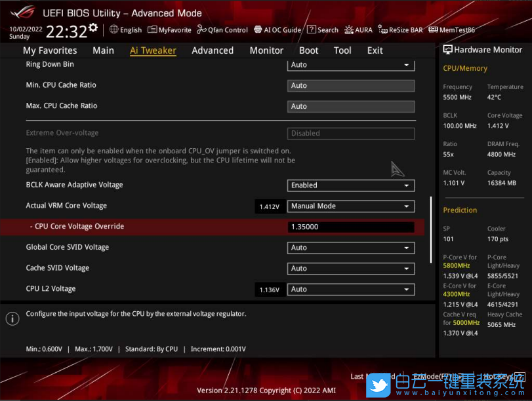This screenshot has width=532, height=401.
Task: Switch Actual VRM Core Voltage to Auto
Action: coord(350,206)
